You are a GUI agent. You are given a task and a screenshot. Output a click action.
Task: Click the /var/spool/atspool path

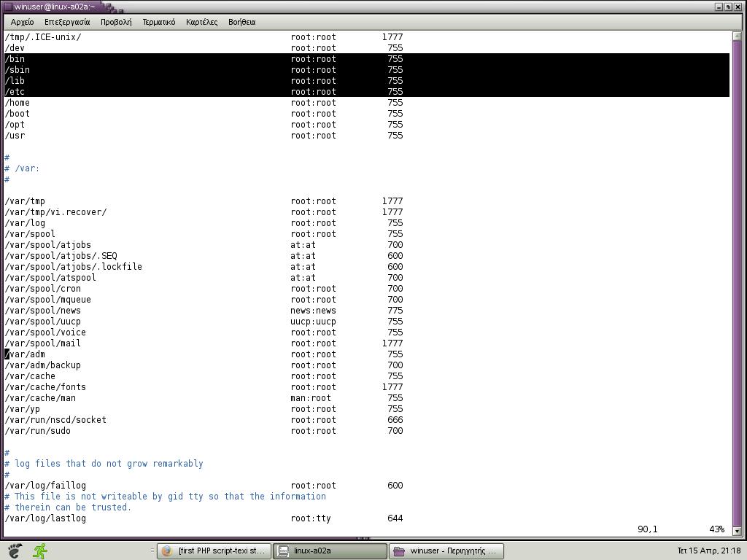pos(50,278)
